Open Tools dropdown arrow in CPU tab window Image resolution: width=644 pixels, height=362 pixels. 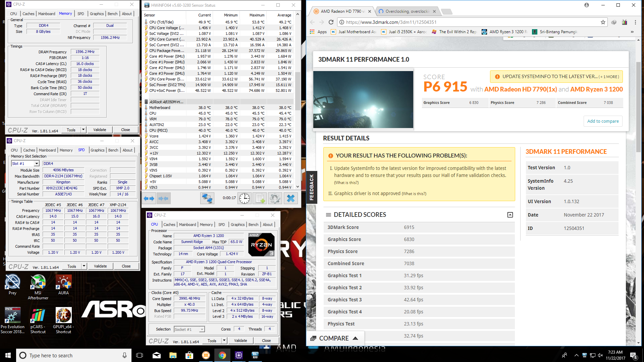[224, 341]
